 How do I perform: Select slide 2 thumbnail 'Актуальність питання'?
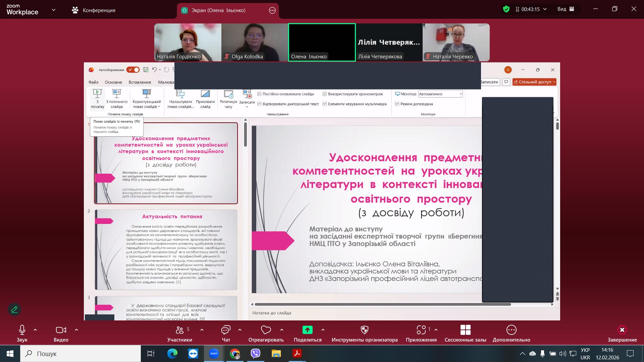tap(166, 250)
